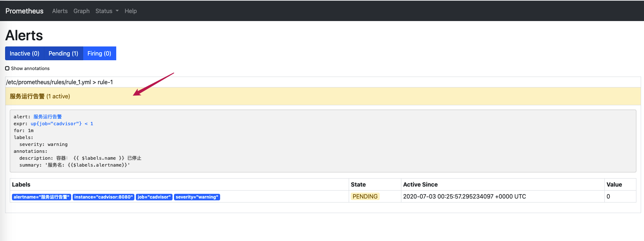644x241 pixels.
Task: Click the rule file path /etc/prometheus/rules/rule_1.yml
Action: click(49, 82)
